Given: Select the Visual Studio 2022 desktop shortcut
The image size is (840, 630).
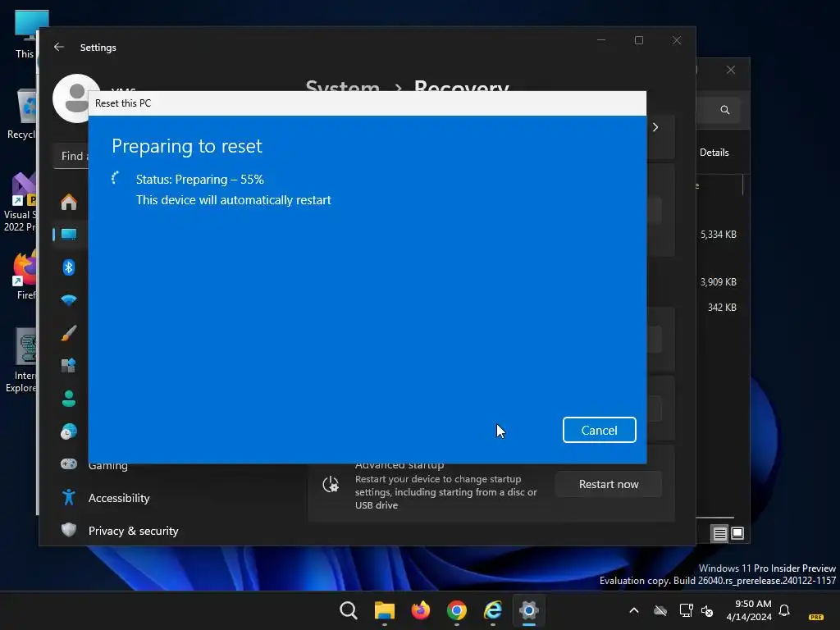Looking at the screenshot, I should tap(20, 203).
